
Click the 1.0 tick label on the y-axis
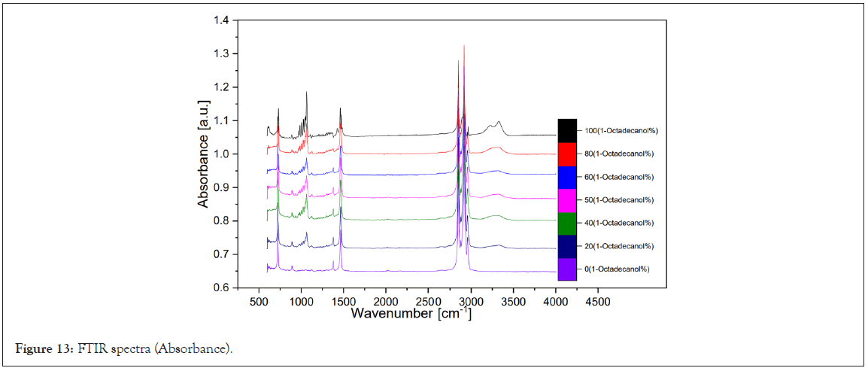click(220, 154)
